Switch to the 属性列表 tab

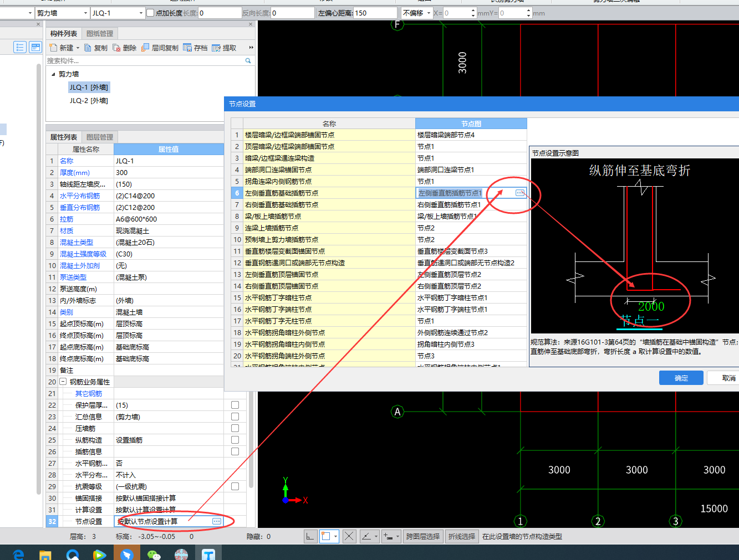coord(64,137)
